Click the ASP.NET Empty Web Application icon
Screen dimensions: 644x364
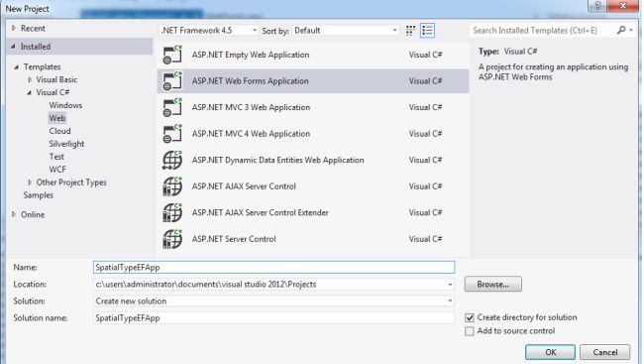pos(172,55)
